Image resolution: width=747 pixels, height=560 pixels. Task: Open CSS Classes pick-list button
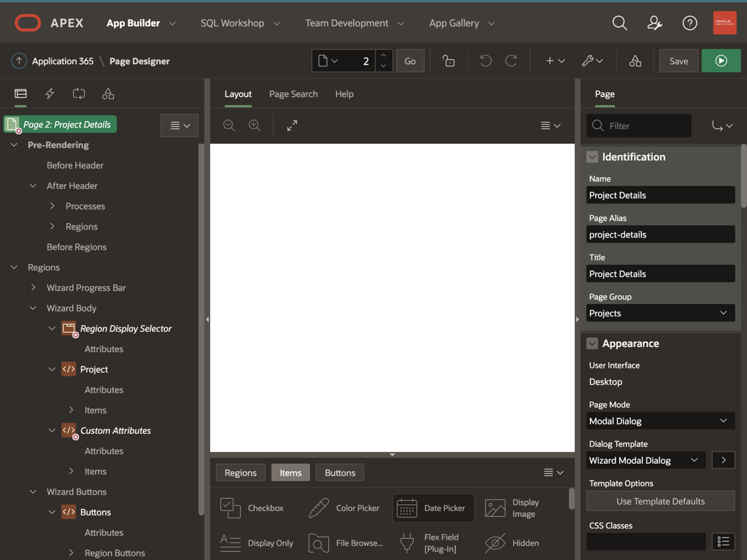[x=723, y=542]
